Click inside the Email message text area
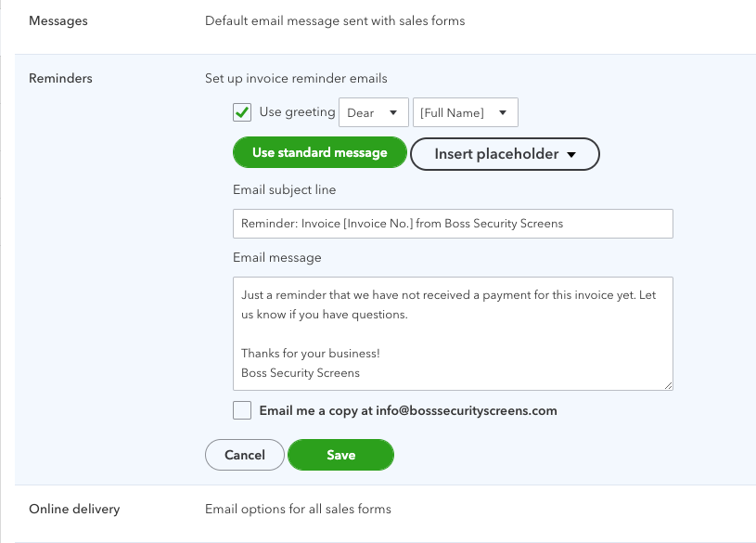The image size is (756, 543). click(x=453, y=332)
